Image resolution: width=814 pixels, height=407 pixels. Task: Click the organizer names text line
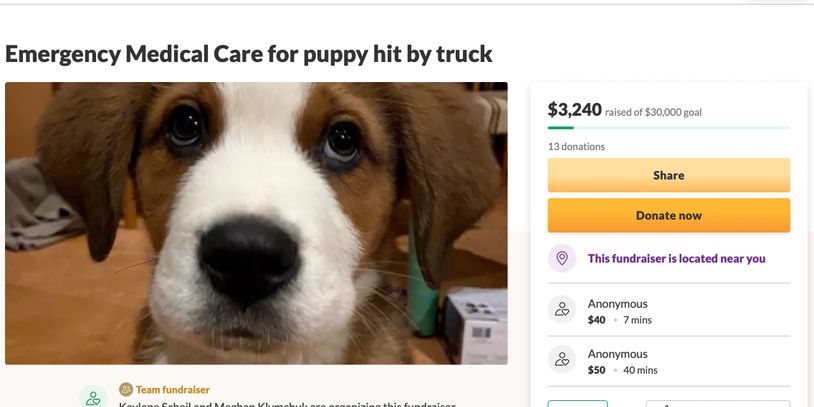[287, 404]
